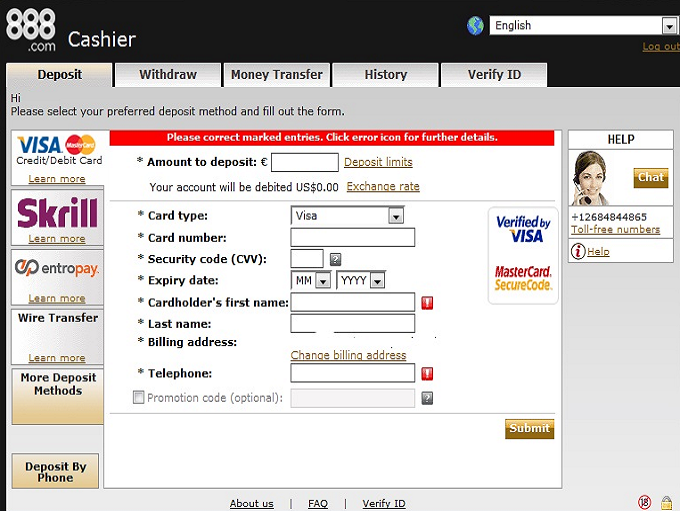Focus the Last name field

pos(353,324)
